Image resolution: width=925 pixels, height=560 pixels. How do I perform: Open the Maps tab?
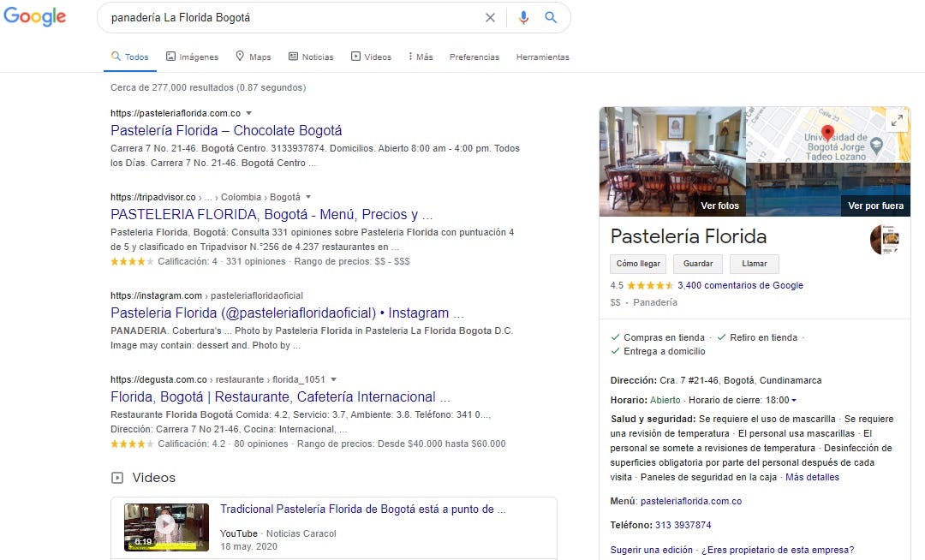[x=254, y=57]
